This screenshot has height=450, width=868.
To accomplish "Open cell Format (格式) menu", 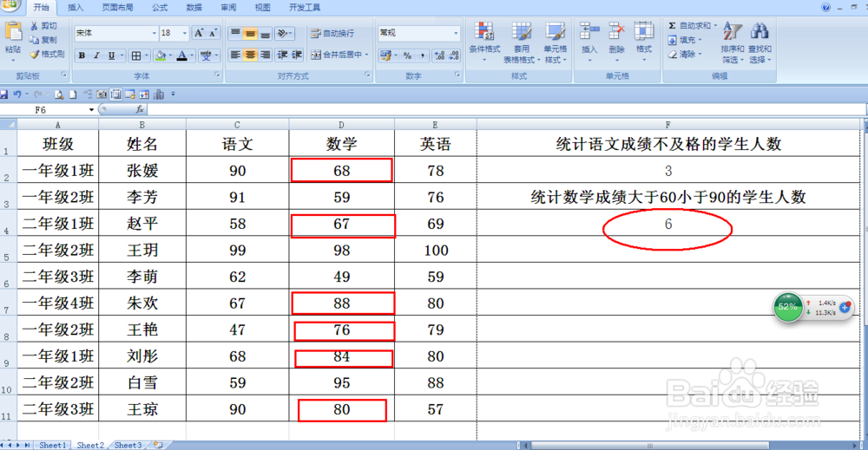I will pos(644,40).
